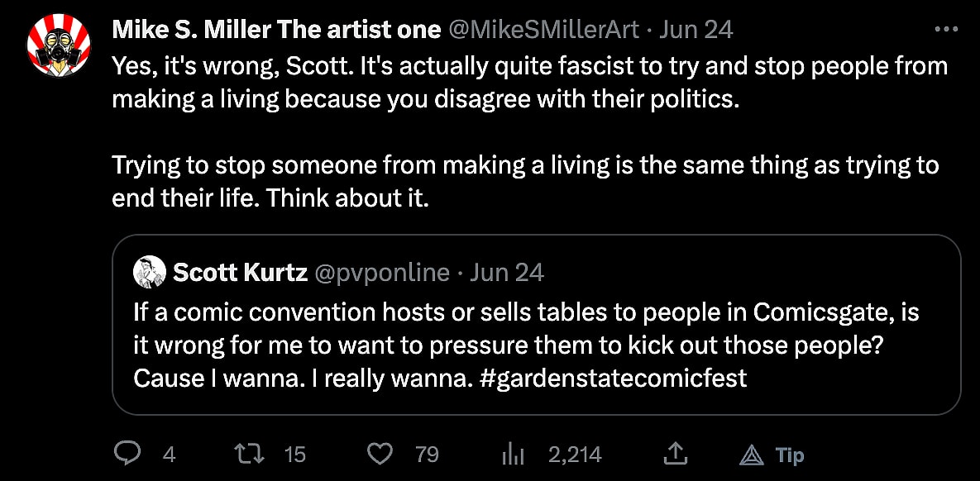The width and height of the screenshot is (980, 481).
Task: Visit the @MikeSMillerArt handle link
Action: (543, 30)
